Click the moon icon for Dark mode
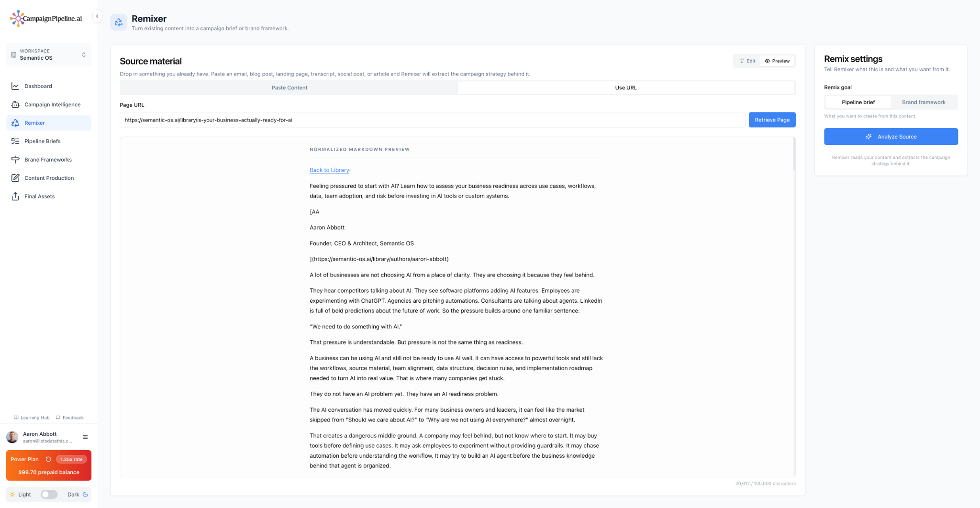Image resolution: width=980 pixels, height=508 pixels. click(x=86, y=495)
